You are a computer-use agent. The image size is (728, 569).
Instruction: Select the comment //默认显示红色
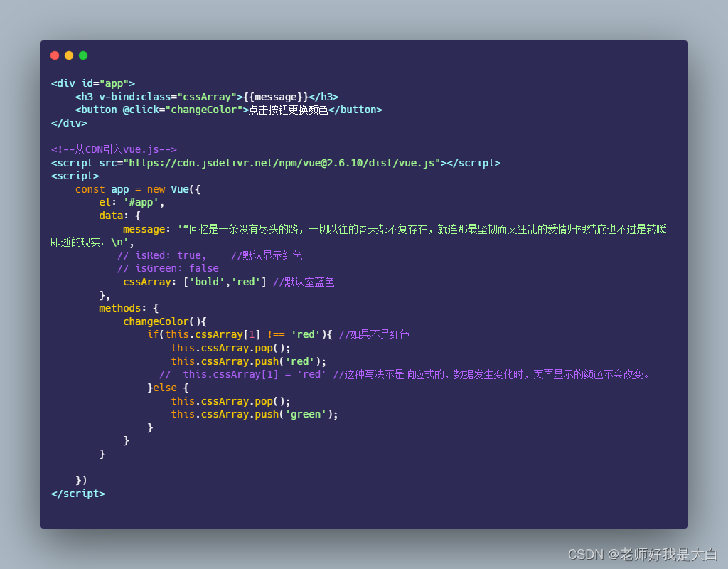coord(267,256)
